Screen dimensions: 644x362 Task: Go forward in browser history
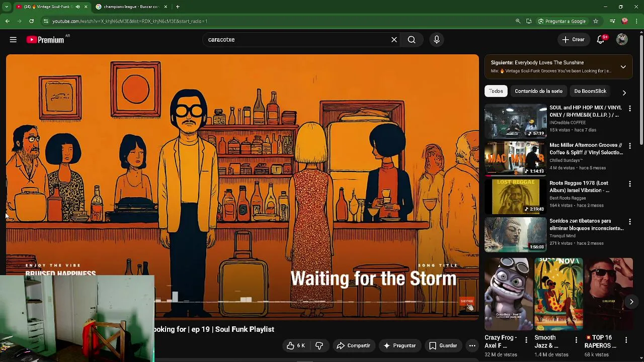click(x=19, y=21)
